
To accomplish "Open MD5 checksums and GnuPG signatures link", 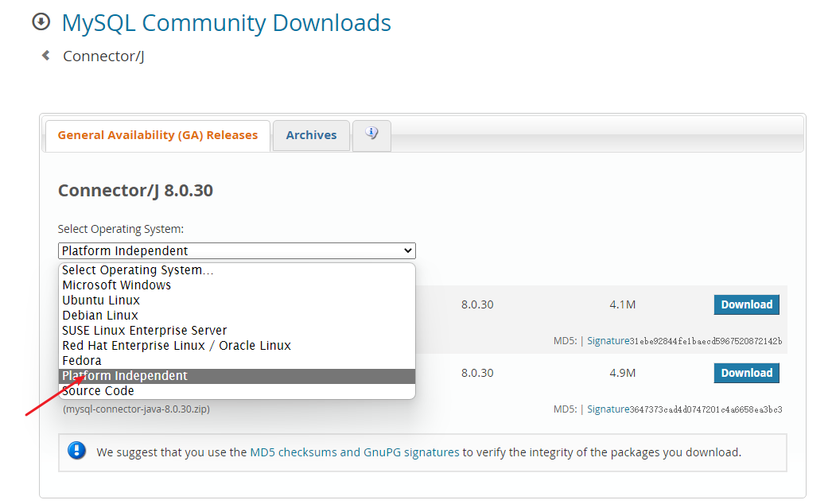I will click(355, 452).
